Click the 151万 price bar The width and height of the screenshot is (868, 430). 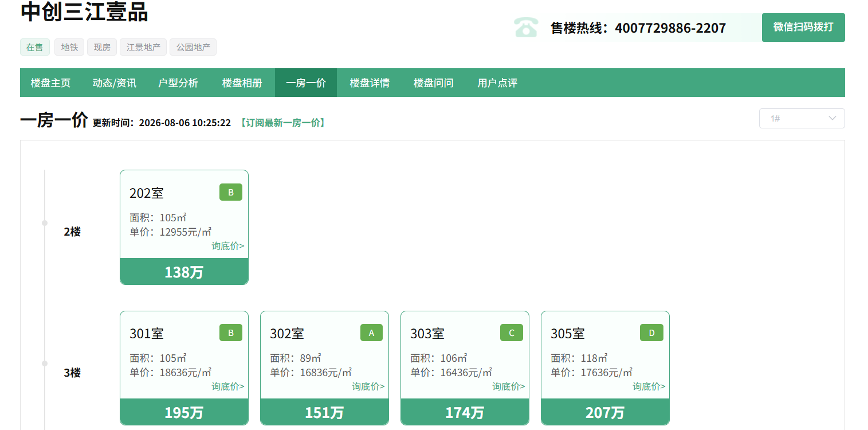324,412
